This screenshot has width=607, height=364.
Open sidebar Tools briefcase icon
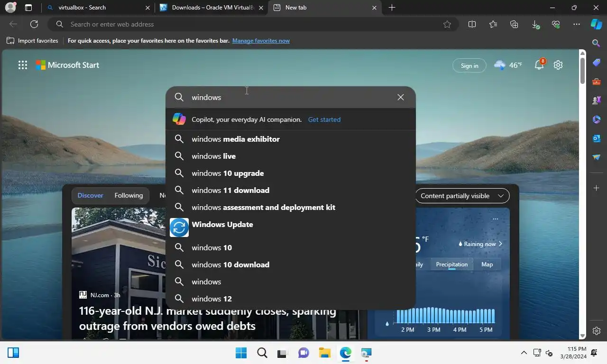pyautogui.click(x=597, y=82)
